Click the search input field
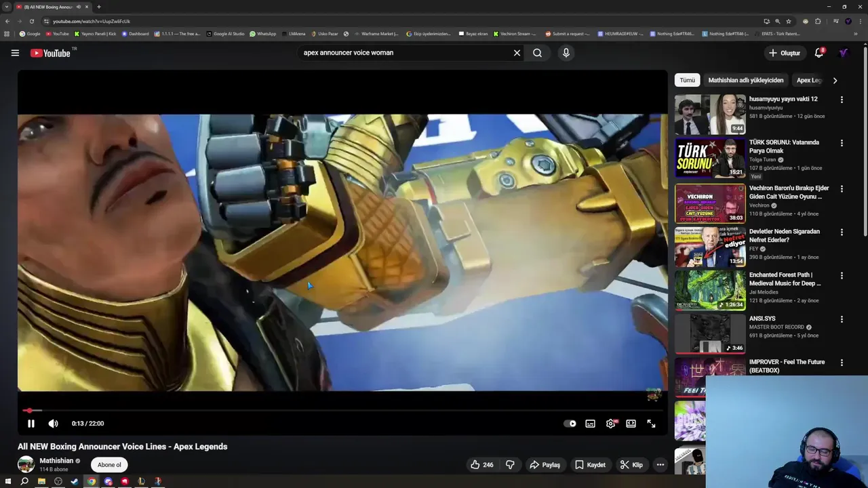The image size is (868, 488). tap(403, 53)
